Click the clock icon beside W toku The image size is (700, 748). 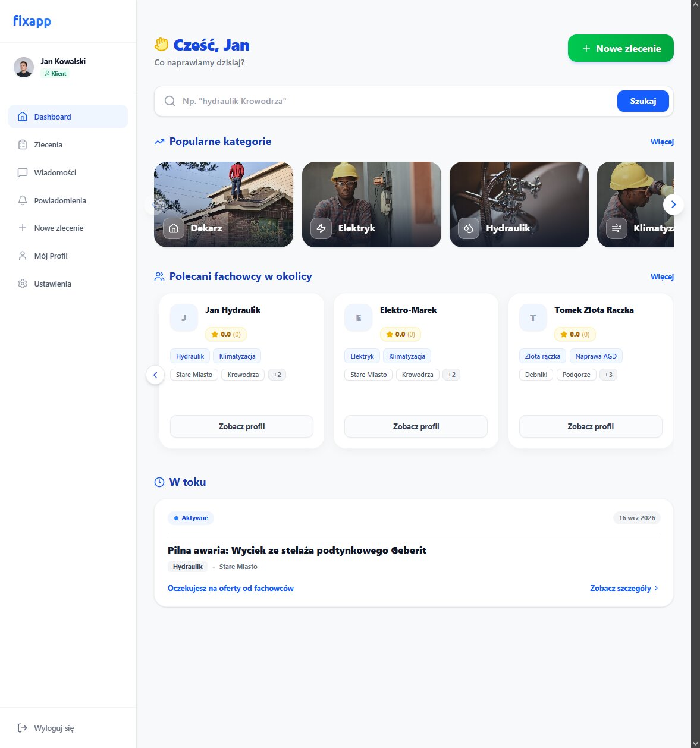pos(159,482)
